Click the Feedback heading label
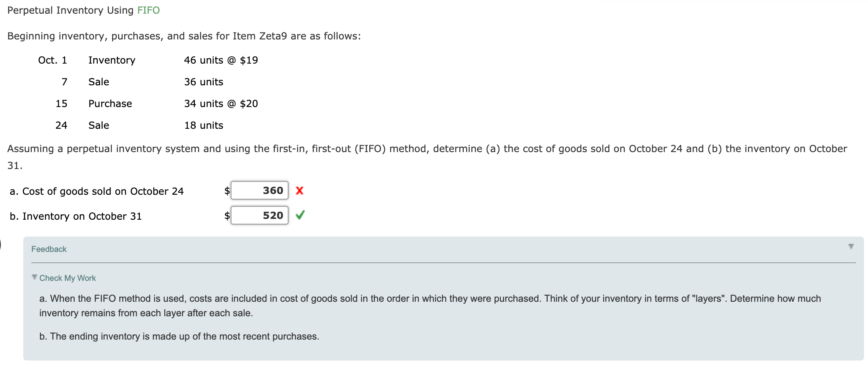 (49, 249)
